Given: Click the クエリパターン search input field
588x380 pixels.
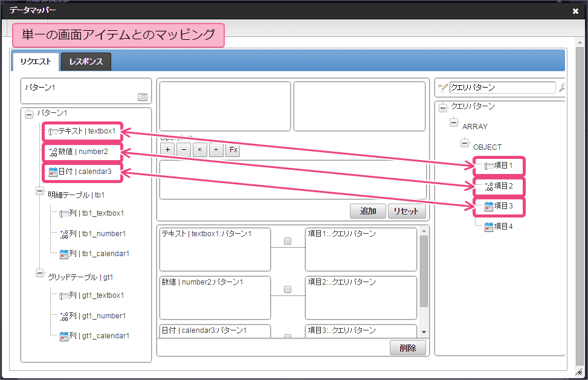Looking at the screenshot, I should tap(502, 88).
